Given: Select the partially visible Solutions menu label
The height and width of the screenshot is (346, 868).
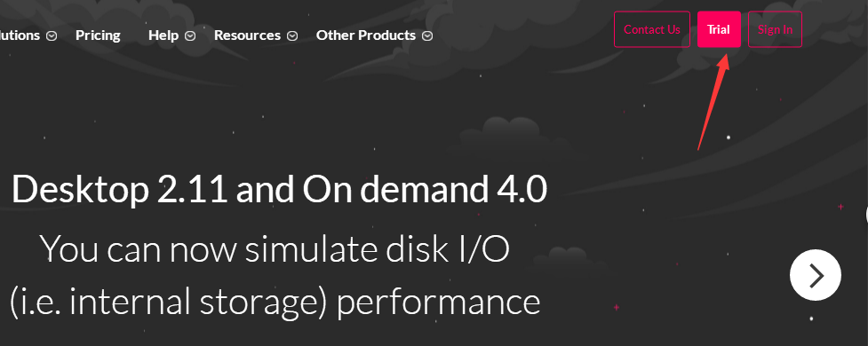Looking at the screenshot, I should pos(20,35).
